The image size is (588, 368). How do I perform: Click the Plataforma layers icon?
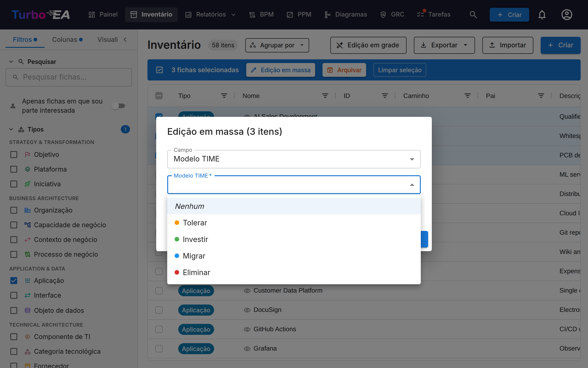pyautogui.click(x=28, y=169)
